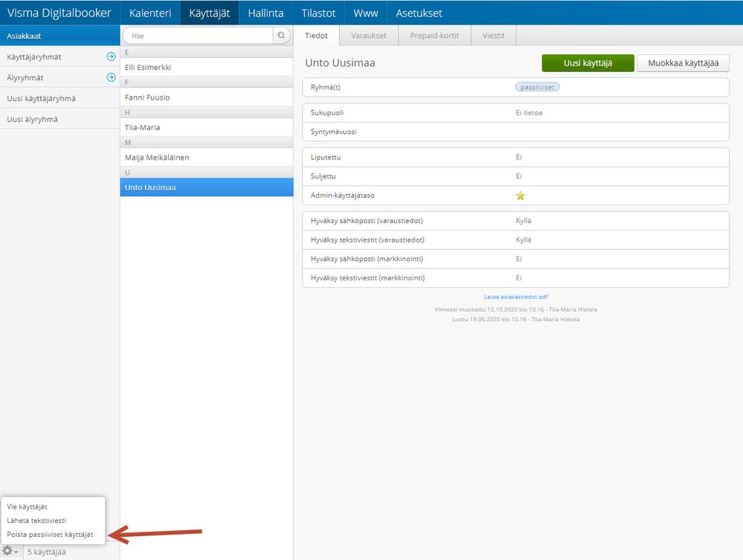Switch to the Tiedot tab

click(316, 36)
